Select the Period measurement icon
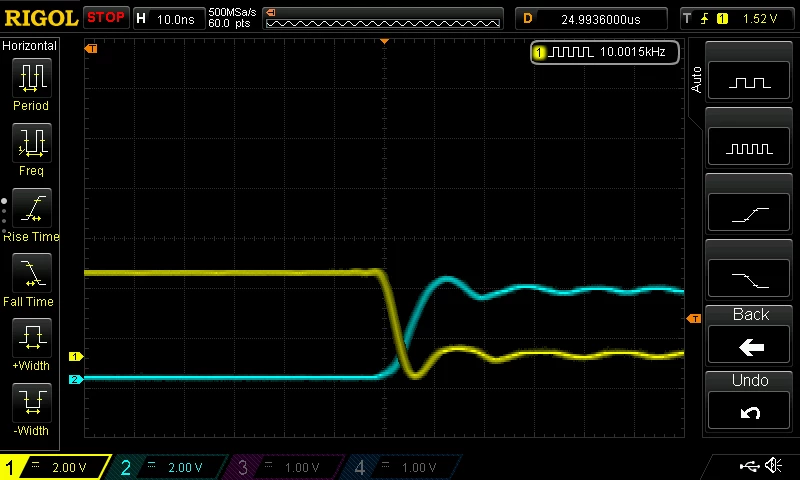 point(32,78)
